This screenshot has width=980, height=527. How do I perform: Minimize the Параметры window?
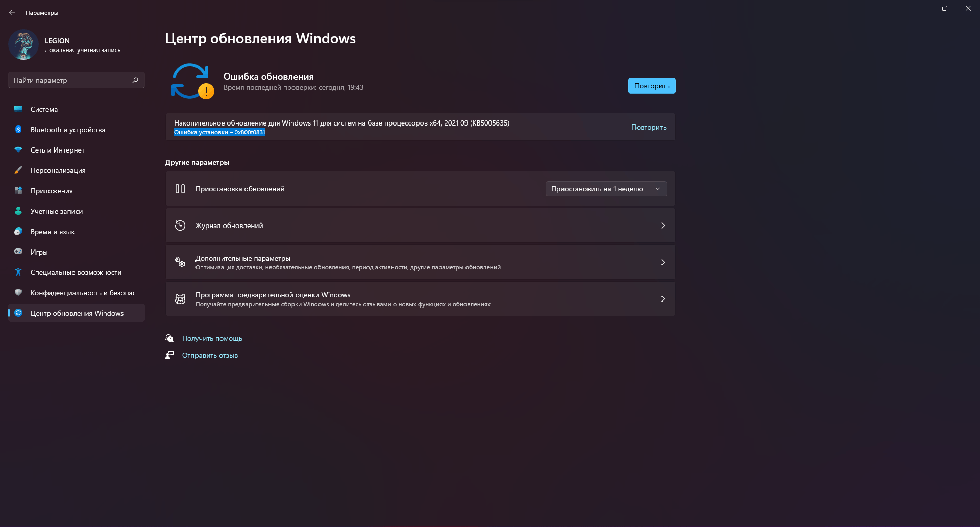(921, 8)
